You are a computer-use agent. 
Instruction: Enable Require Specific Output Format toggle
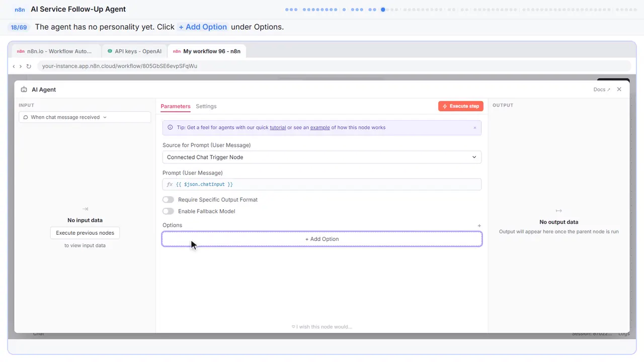click(168, 200)
